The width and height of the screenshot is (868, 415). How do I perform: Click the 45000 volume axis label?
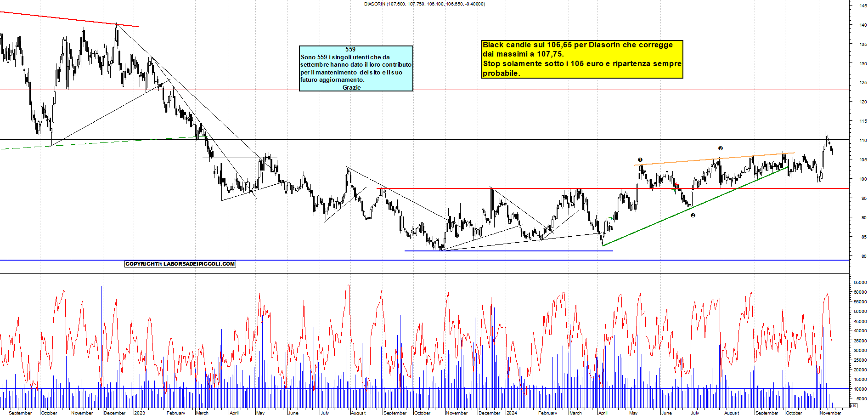click(860, 321)
